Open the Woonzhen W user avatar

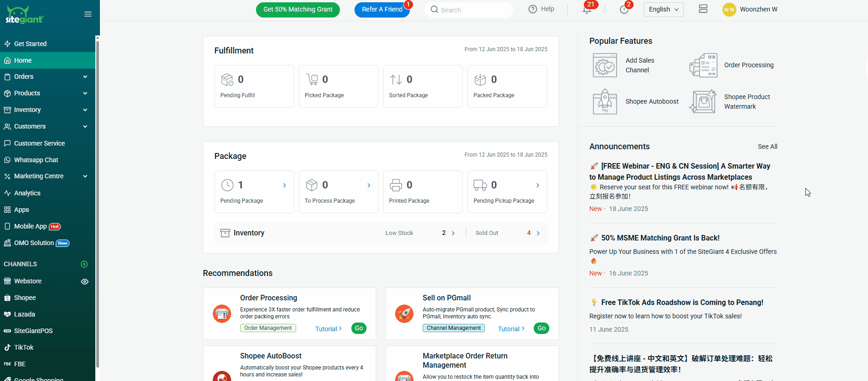729,9
